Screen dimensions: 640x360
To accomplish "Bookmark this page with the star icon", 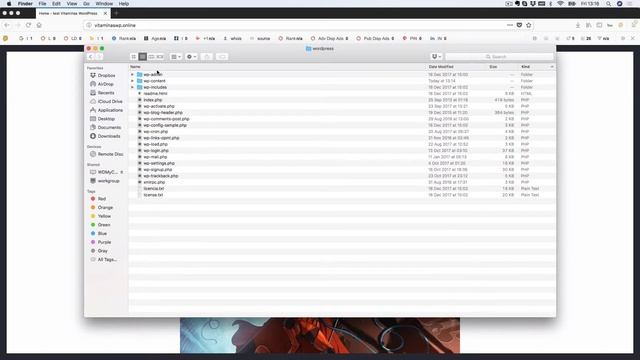I will pos(529,25).
